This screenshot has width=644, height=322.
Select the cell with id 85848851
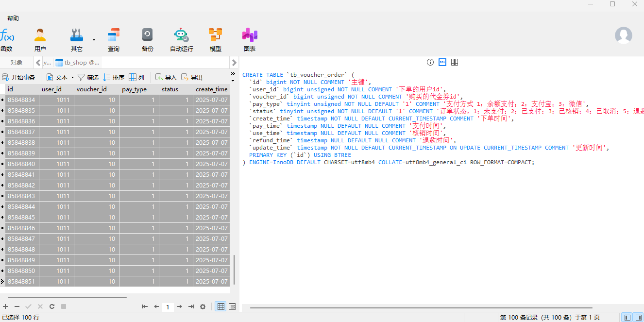[22, 282]
